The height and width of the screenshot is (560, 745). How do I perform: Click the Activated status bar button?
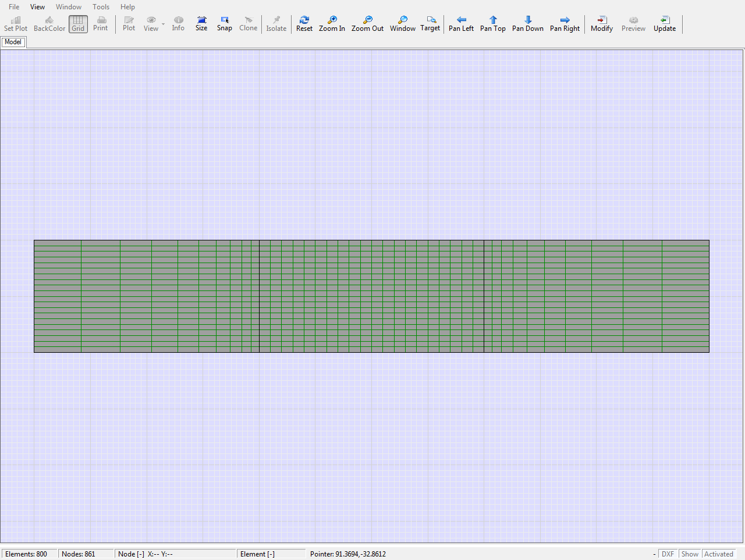pos(719,554)
